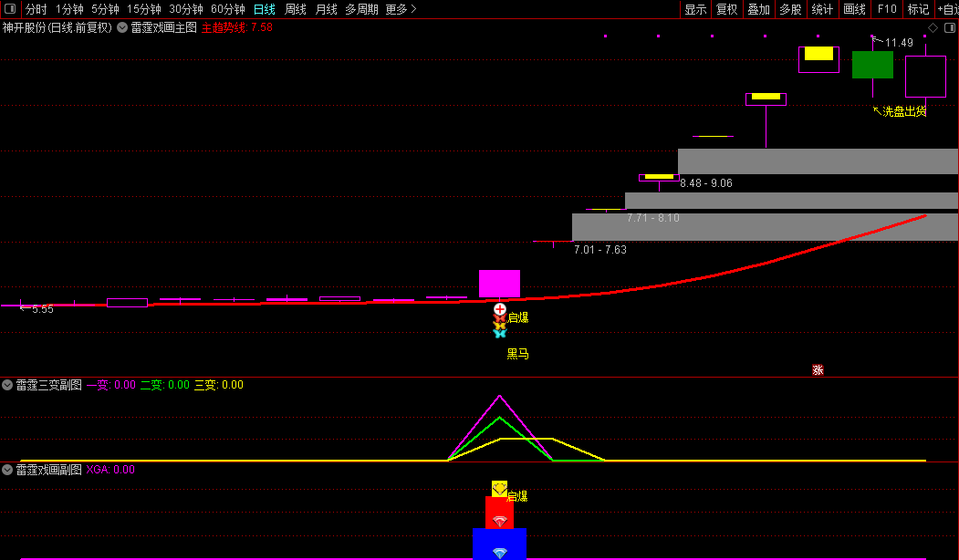This screenshot has height=560, width=959.
Task: Click the 8.48 - 9.06 gap range label
Action: 706,182
